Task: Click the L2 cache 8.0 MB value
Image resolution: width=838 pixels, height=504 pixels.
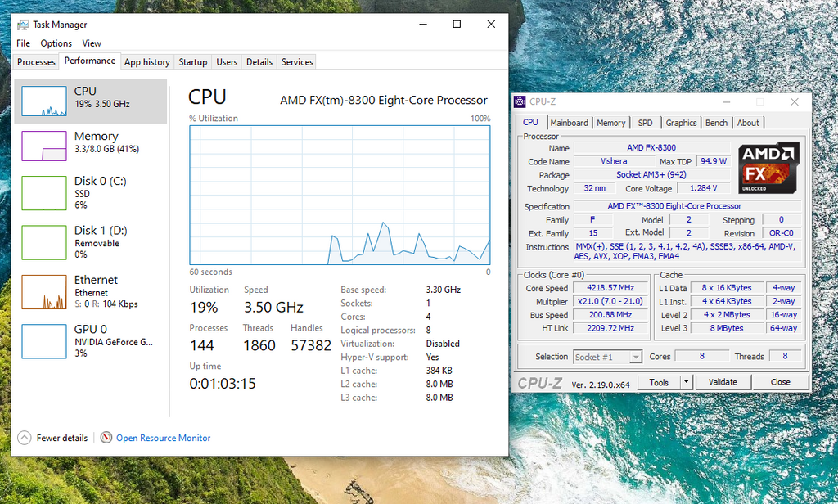Action: [439, 385]
